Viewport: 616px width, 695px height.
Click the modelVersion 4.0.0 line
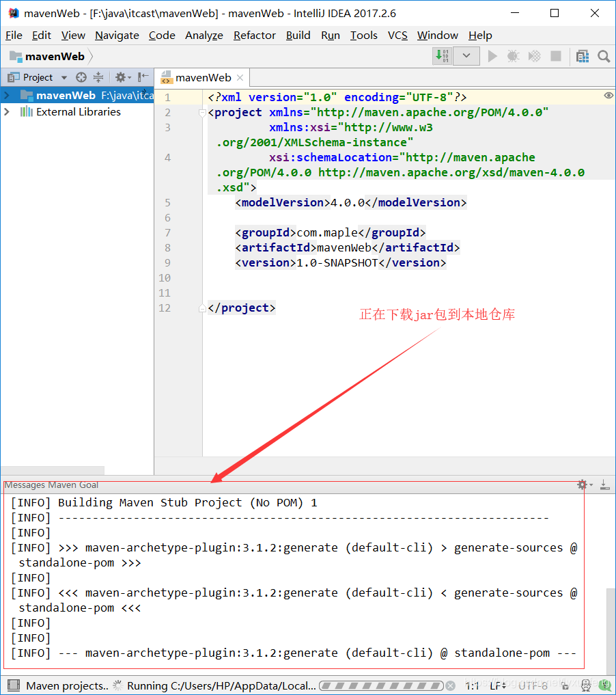click(x=351, y=202)
